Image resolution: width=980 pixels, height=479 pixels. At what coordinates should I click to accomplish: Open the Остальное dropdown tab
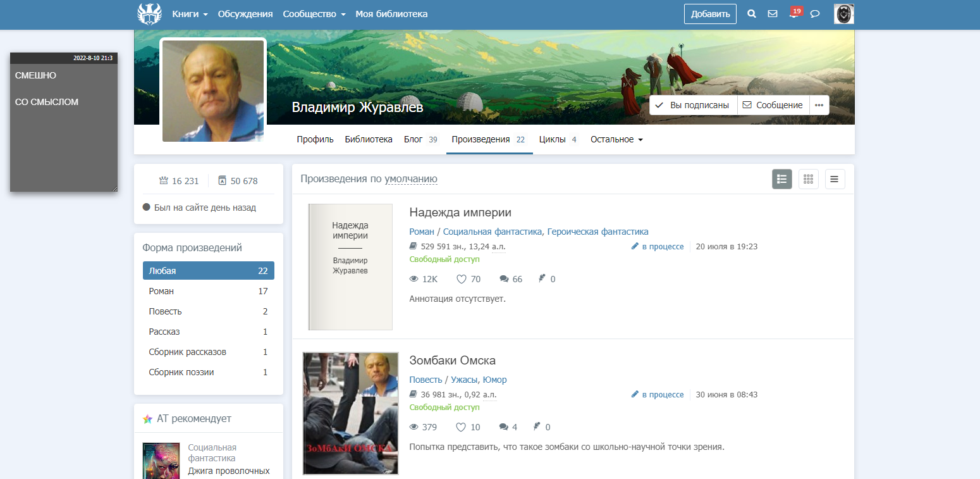click(616, 139)
